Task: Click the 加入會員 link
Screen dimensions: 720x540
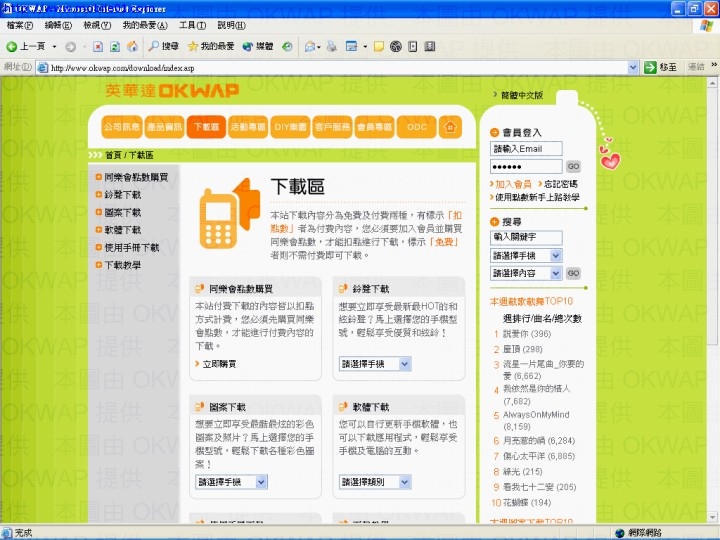Action: coord(513,184)
